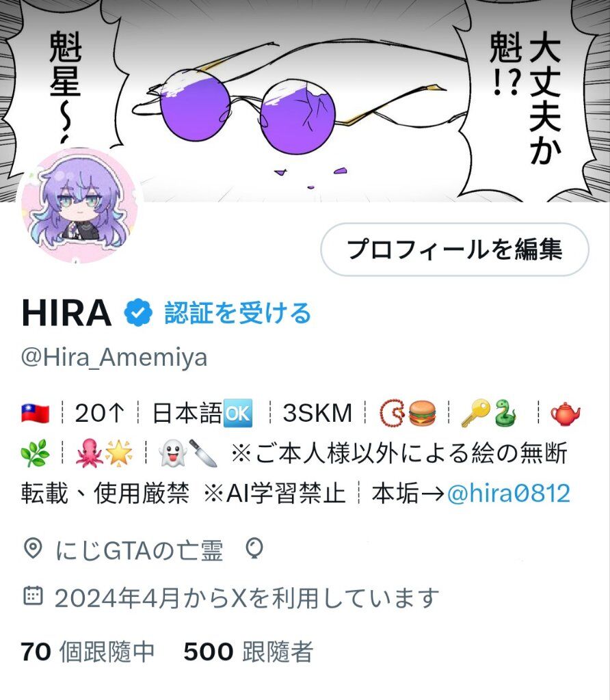Screen dimensions: 610x700
Task: Click the HIRA display name
Action: pyautogui.click(x=66, y=312)
